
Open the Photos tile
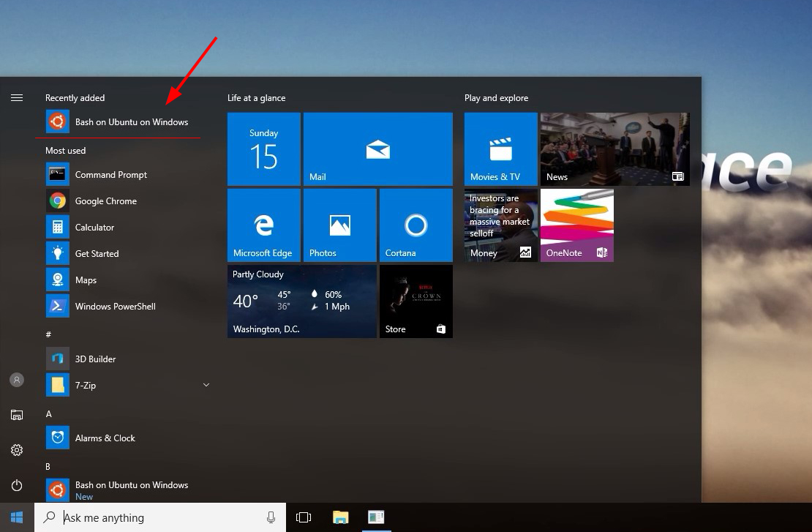click(339, 225)
